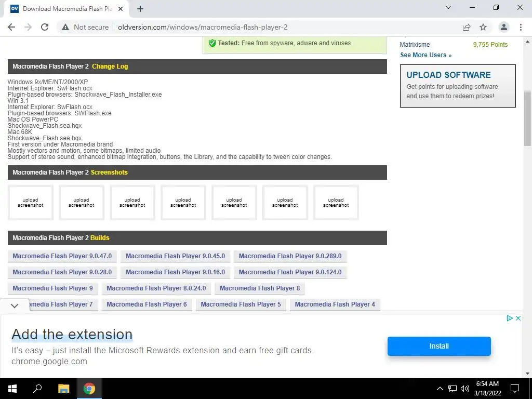Click the Chrome taskbar icon
532x399 pixels.
89,389
